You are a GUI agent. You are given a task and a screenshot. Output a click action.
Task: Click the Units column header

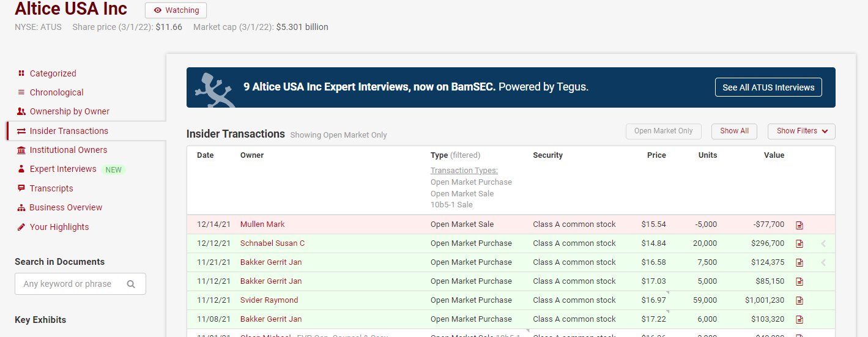click(708, 155)
